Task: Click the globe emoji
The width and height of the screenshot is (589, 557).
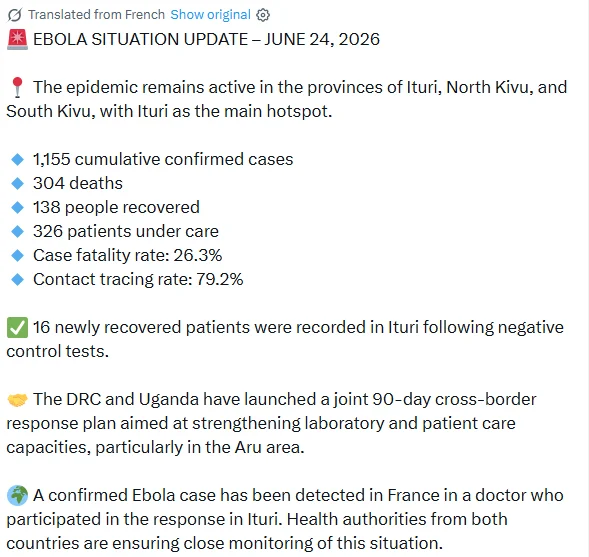Action: point(17,495)
